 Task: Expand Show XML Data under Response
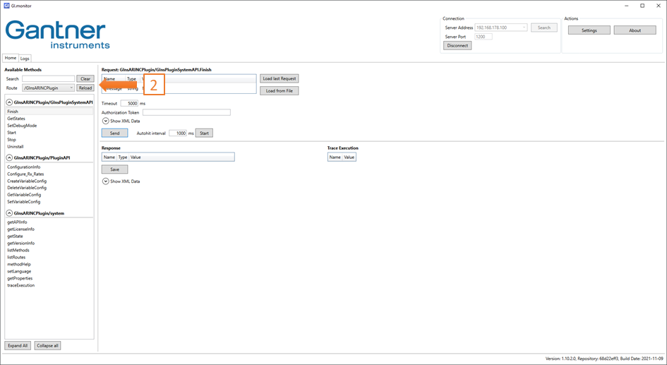105,181
